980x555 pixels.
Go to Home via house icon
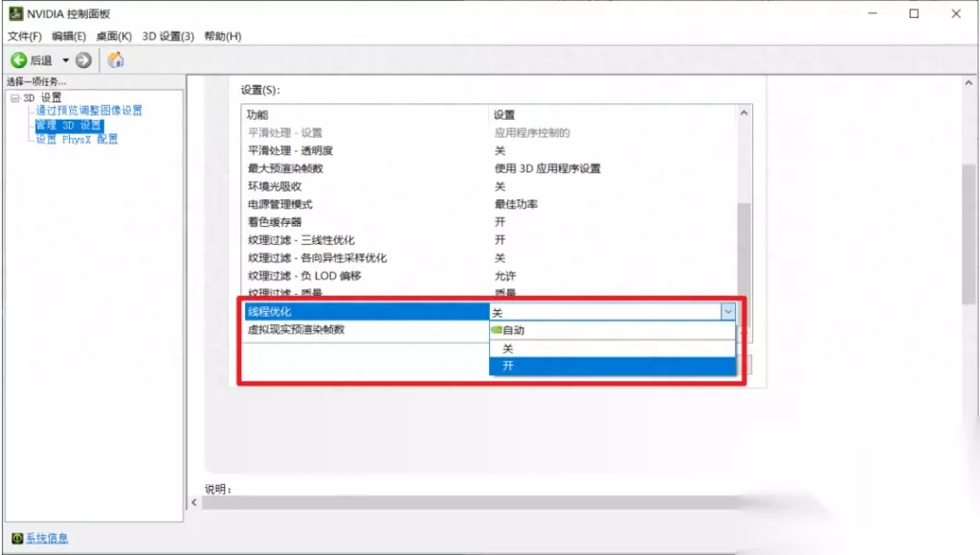pos(116,60)
